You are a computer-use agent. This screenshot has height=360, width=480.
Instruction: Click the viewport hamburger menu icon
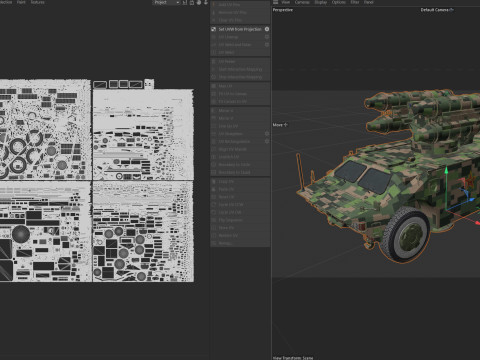tap(276, 2)
